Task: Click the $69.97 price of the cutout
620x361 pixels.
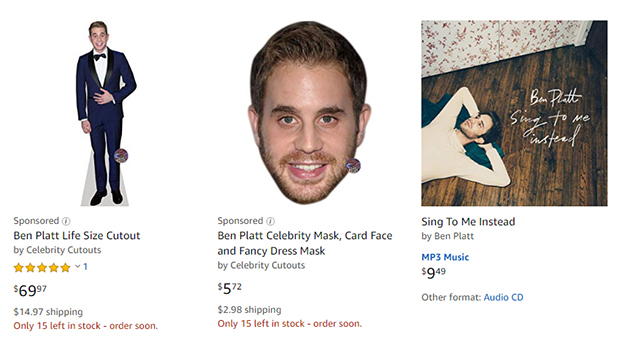Action: (30, 291)
